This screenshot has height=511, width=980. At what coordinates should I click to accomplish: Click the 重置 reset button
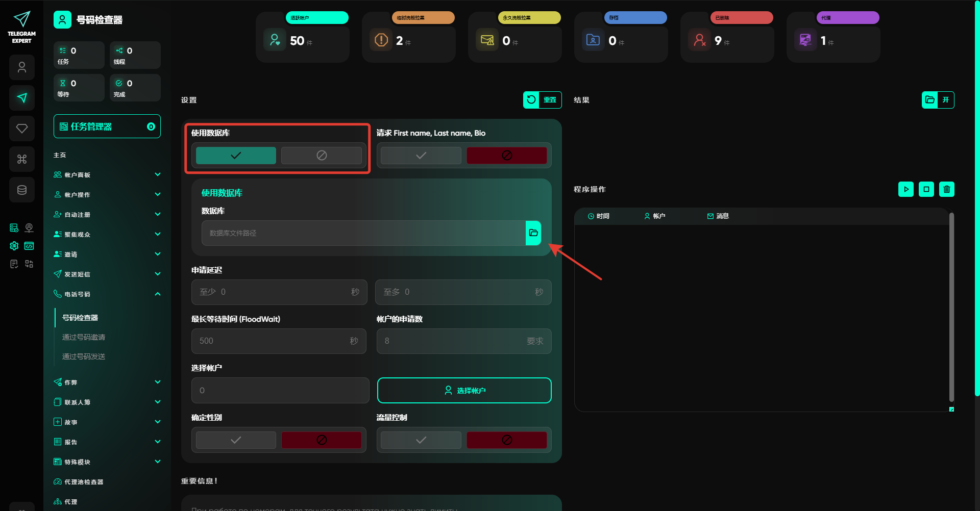[x=542, y=100]
